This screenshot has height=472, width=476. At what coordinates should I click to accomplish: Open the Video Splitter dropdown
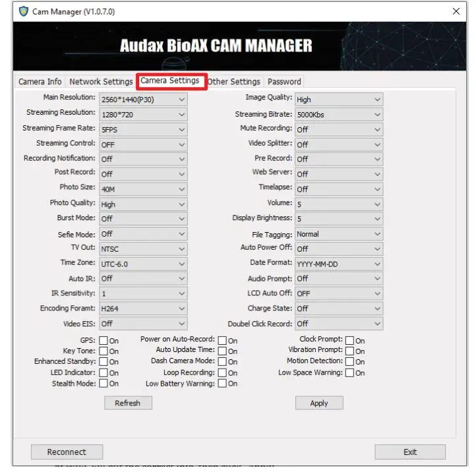click(339, 145)
